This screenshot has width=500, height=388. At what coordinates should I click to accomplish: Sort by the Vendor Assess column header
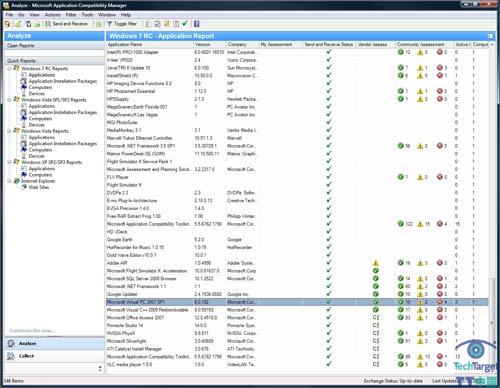click(x=376, y=44)
